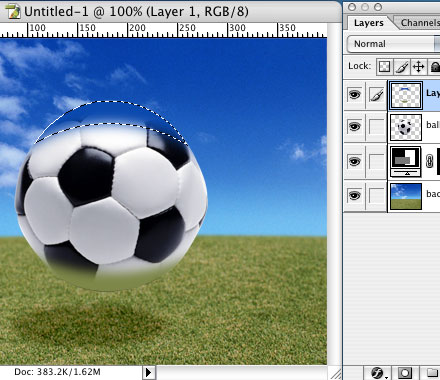
Task: Click the Doc size status readout
Action: pyautogui.click(x=57, y=372)
